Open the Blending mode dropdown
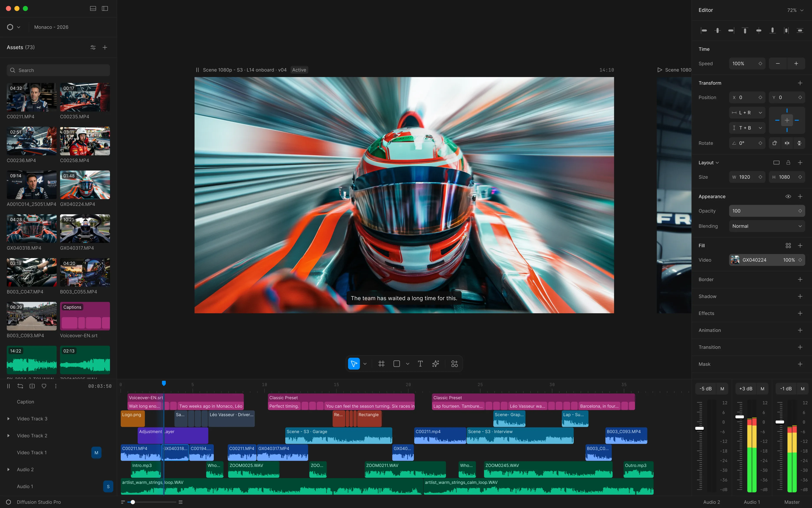Image resolution: width=812 pixels, height=508 pixels. 767,226
